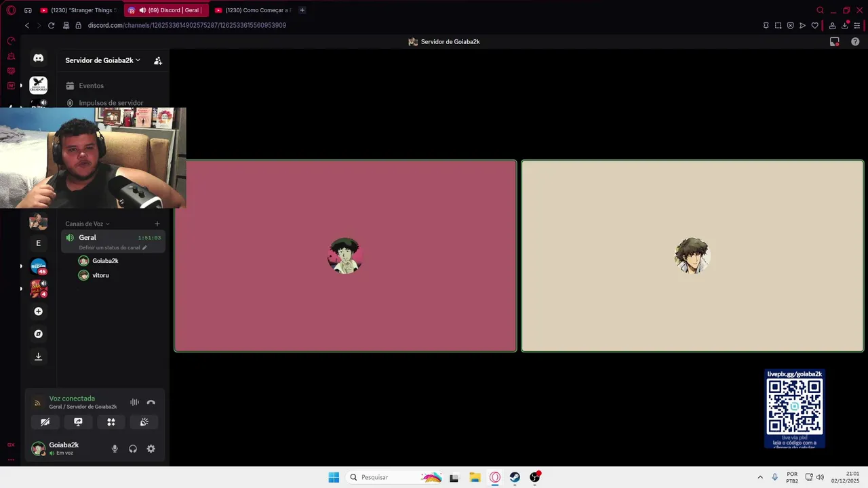Open Opera GX main menu logo
The height and width of the screenshot is (488, 868).
11,10
